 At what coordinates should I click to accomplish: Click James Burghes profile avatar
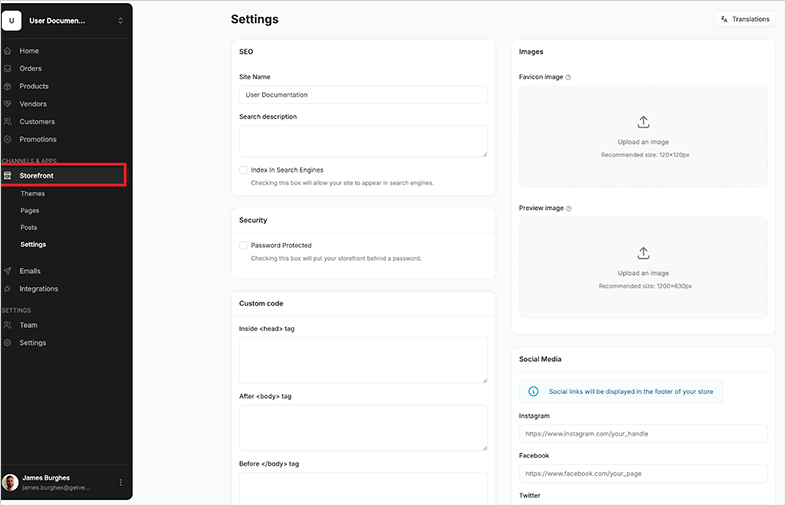pos(10,482)
